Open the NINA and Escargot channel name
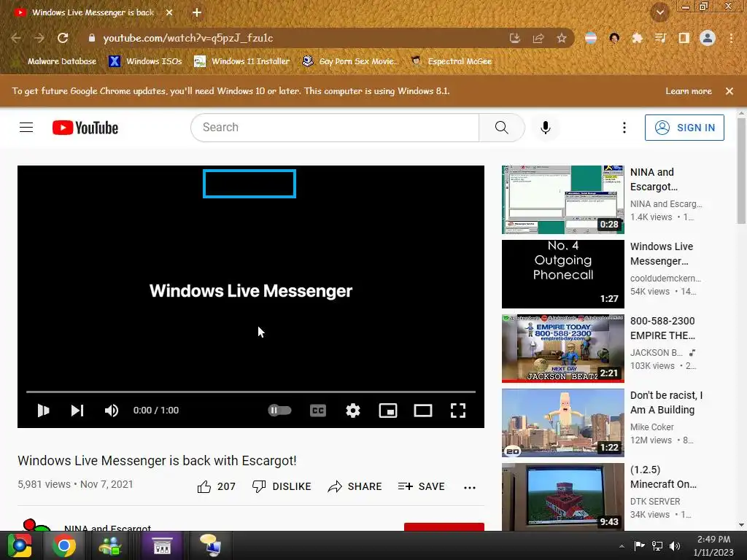Image resolution: width=747 pixels, height=560 pixels. [x=108, y=528]
